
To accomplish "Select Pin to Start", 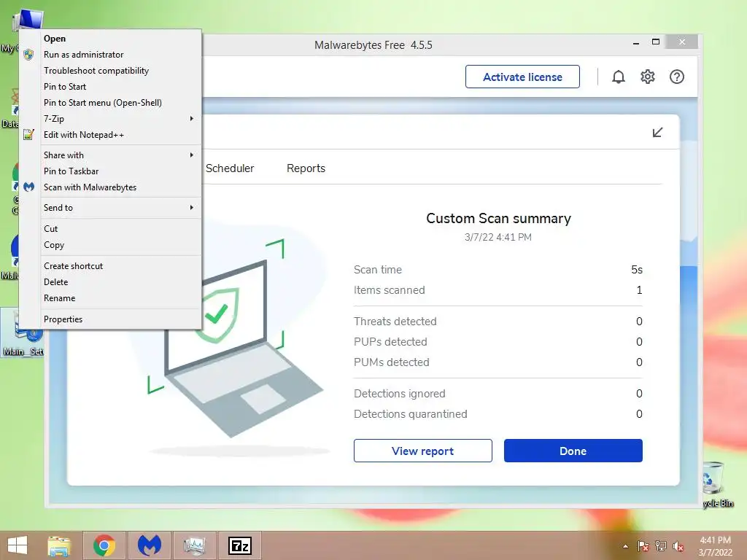I will pos(110,87).
